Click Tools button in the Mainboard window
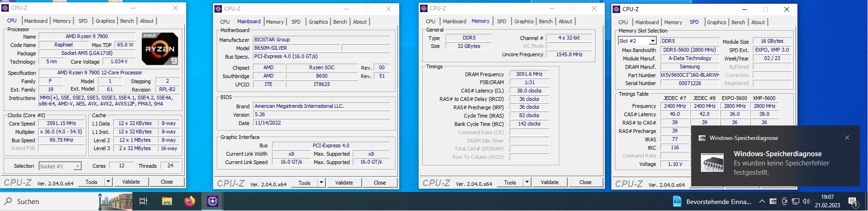 click(x=304, y=183)
